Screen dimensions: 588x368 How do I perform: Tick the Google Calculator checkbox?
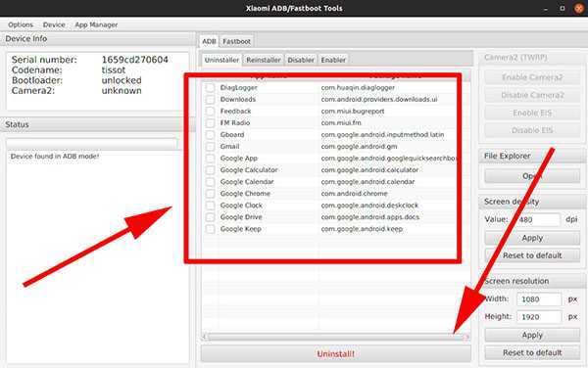pos(210,170)
